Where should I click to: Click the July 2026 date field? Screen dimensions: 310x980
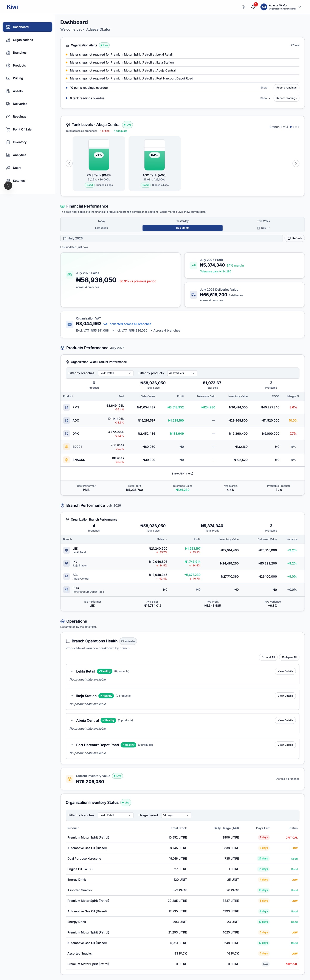click(x=172, y=239)
